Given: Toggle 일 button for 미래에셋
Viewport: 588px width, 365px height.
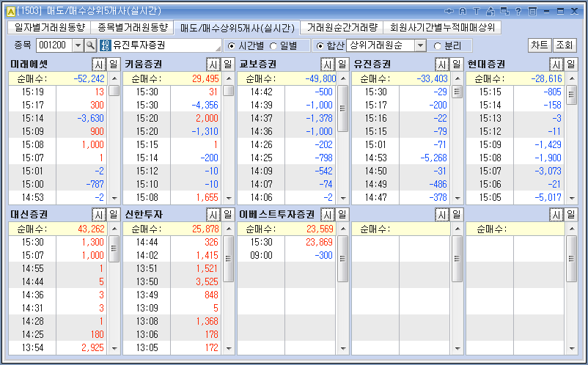Looking at the screenshot, I should click(114, 64).
